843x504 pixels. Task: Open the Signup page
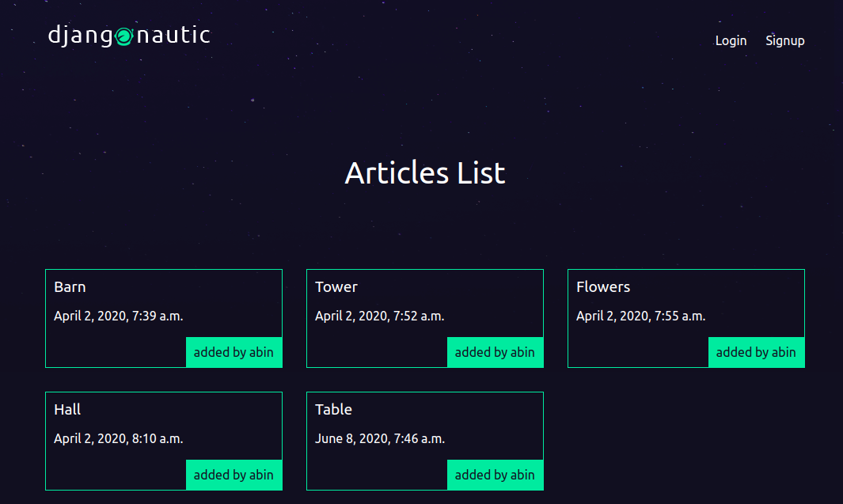click(784, 40)
